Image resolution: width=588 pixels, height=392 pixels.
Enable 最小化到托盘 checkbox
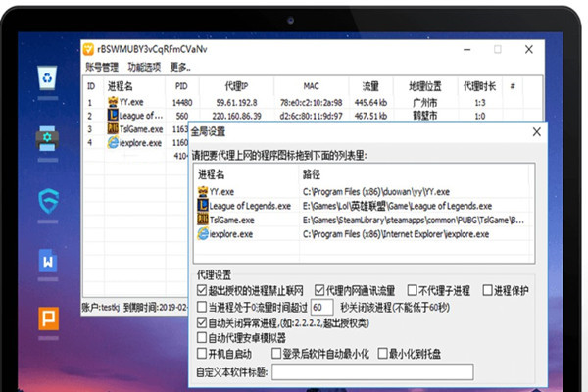pos(382,352)
